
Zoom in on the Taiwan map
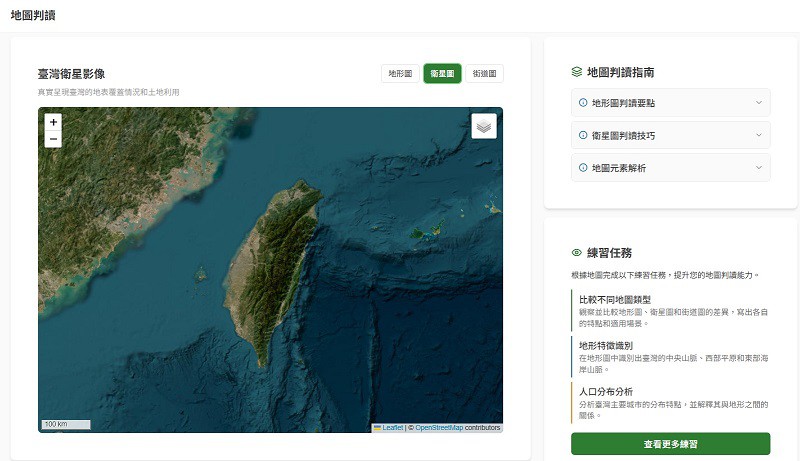click(53, 122)
